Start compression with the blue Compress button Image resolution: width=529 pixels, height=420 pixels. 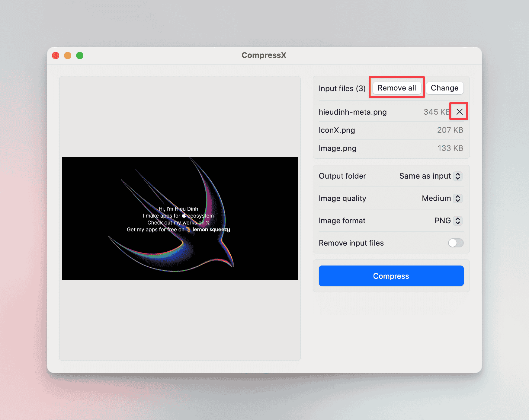391,276
